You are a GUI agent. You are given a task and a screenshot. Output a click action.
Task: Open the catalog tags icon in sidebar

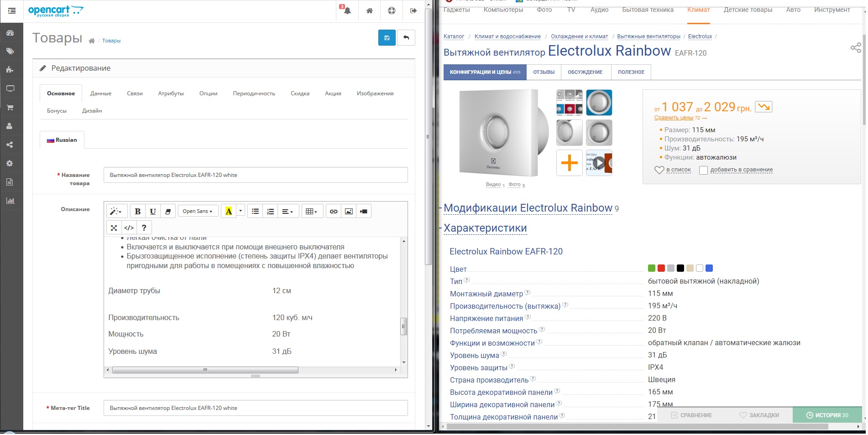[10, 51]
